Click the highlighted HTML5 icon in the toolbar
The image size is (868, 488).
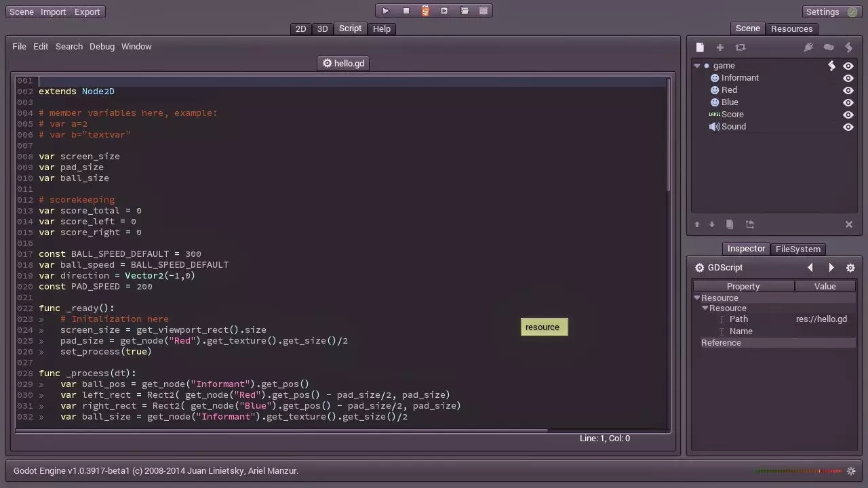tap(425, 11)
